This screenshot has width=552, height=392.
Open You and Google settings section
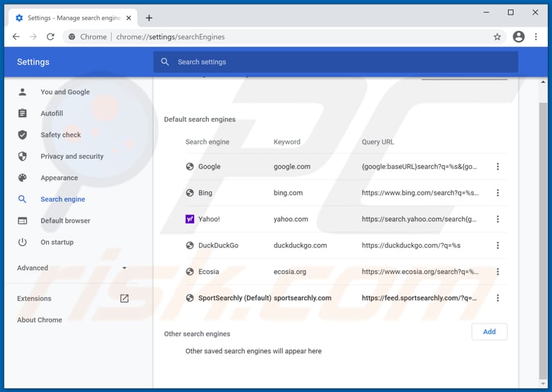[x=65, y=92]
